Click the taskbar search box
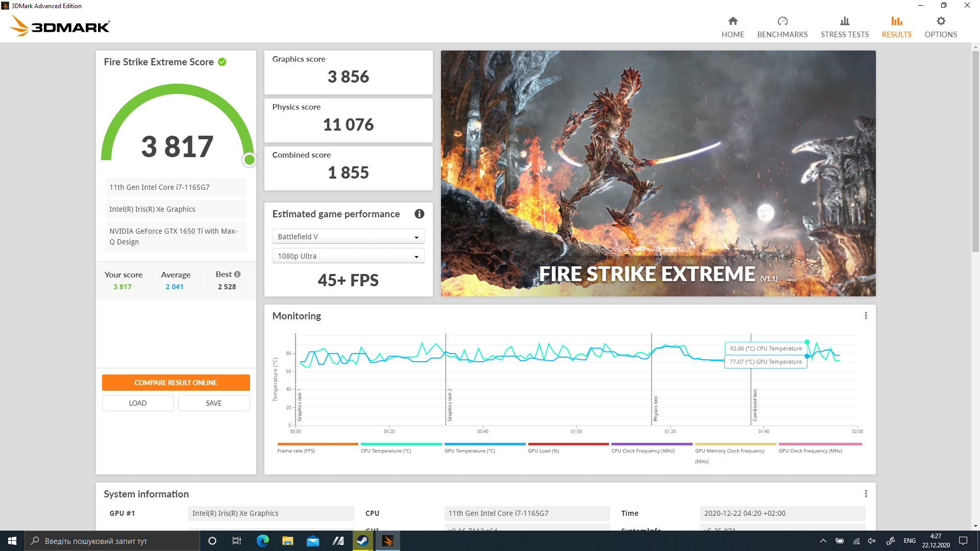 (112, 541)
